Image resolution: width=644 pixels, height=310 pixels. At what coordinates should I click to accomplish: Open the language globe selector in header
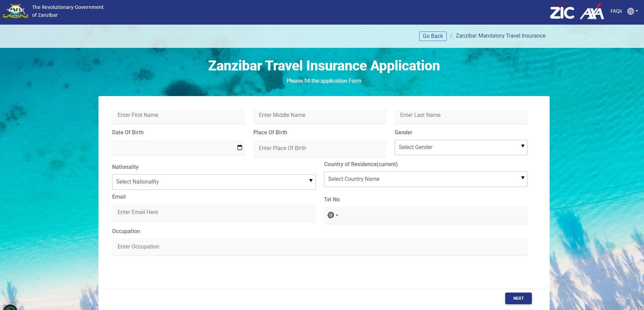pyautogui.click(x=632, y=11)
